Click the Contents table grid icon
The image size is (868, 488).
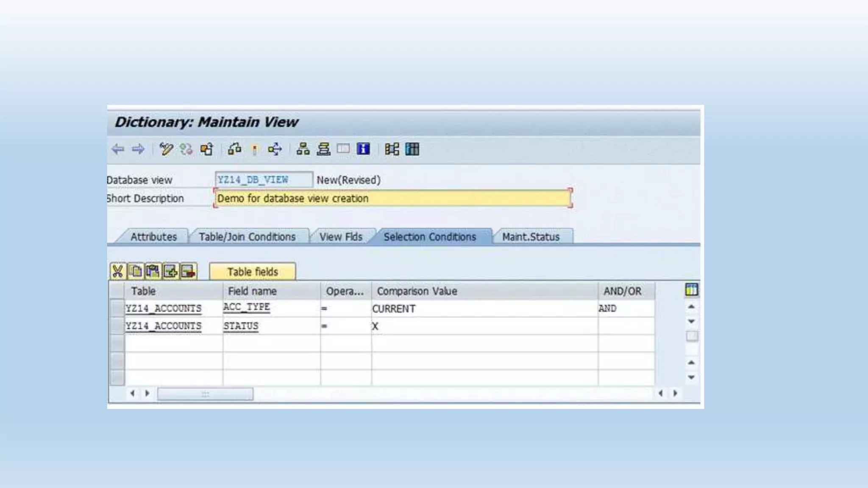(412, 149)
